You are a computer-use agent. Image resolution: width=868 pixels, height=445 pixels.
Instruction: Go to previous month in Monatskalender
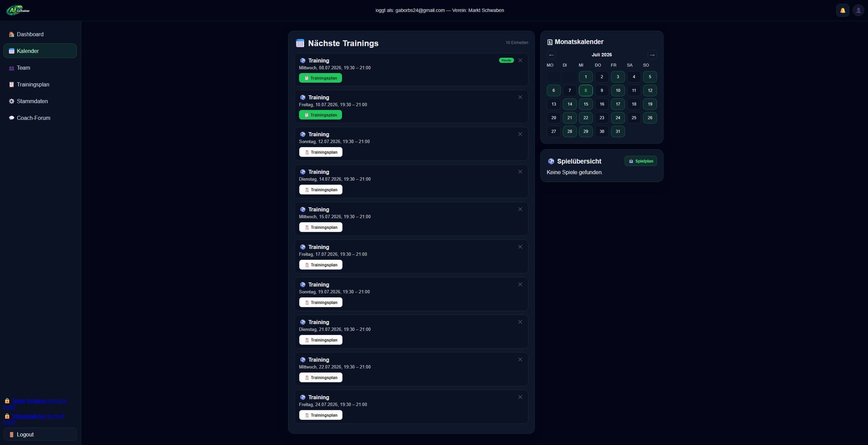[551, 55]
